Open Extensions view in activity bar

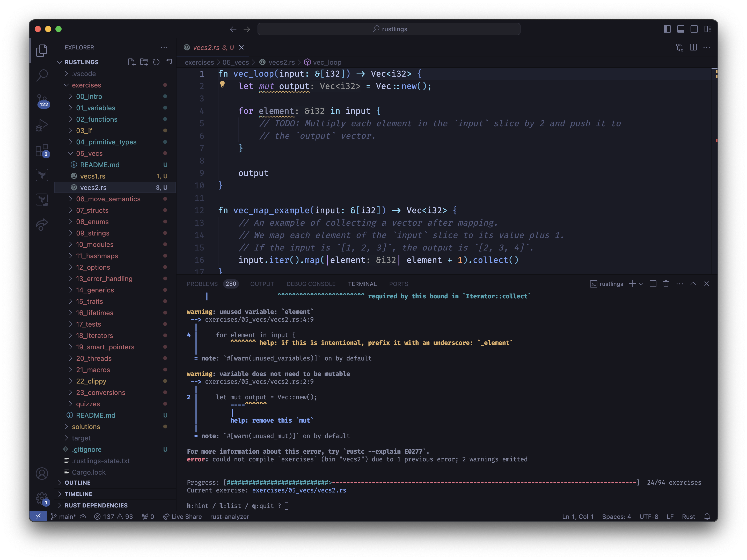point(42,151)
